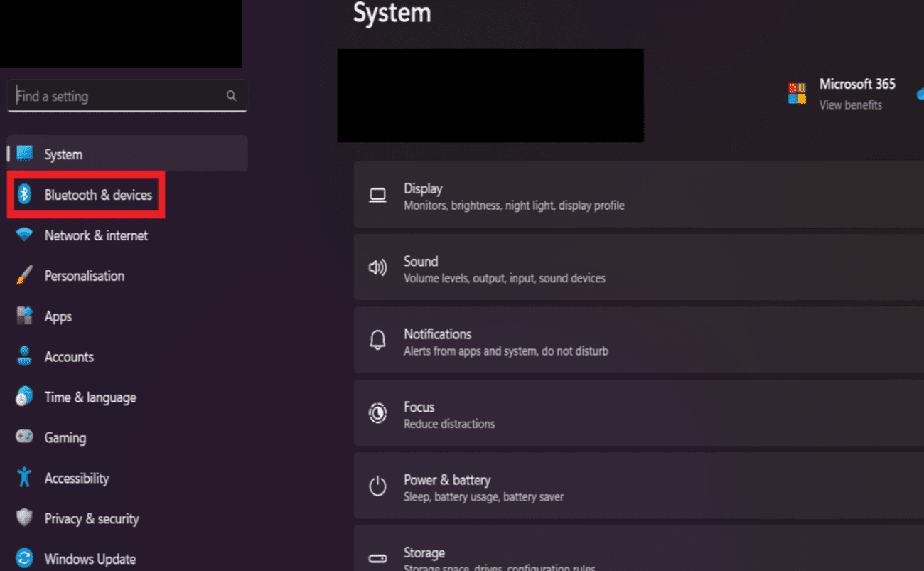Select the Accessibility figure icon
This screenshot has width=924, height=571.
(25, 478)
